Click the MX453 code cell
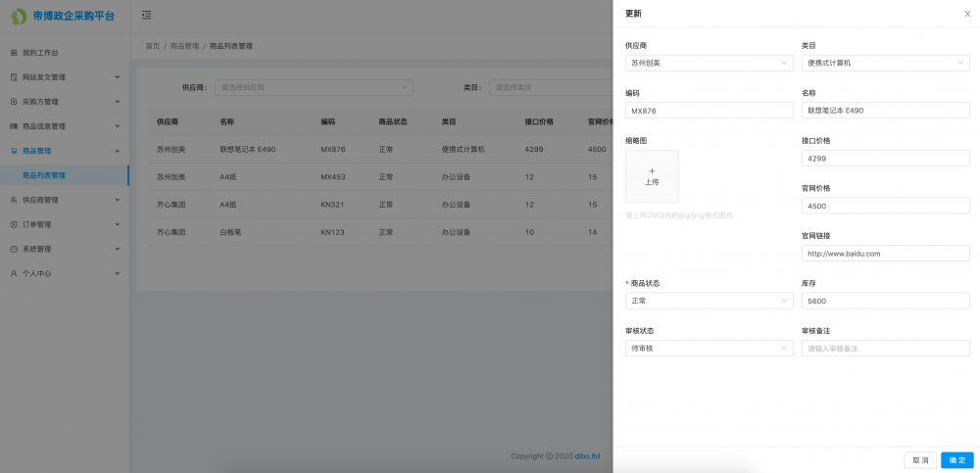This screenshot has height=473, width=980. (x=333, y=177)
